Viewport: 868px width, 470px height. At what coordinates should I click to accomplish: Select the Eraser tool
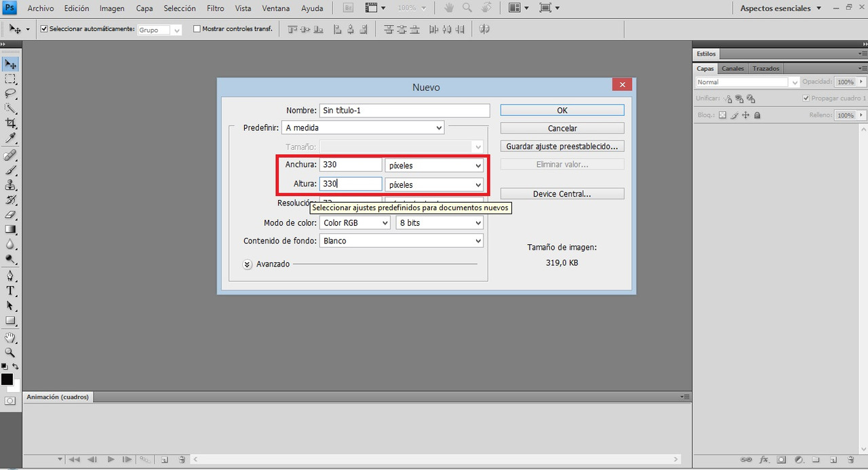pyautogui.click(x=10, y=215)
